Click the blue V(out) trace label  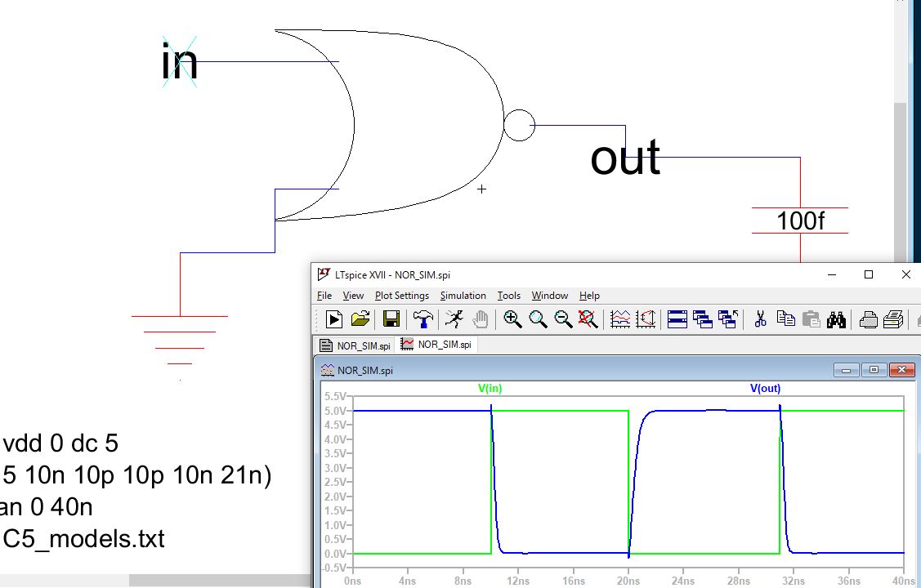coord(765,389)
